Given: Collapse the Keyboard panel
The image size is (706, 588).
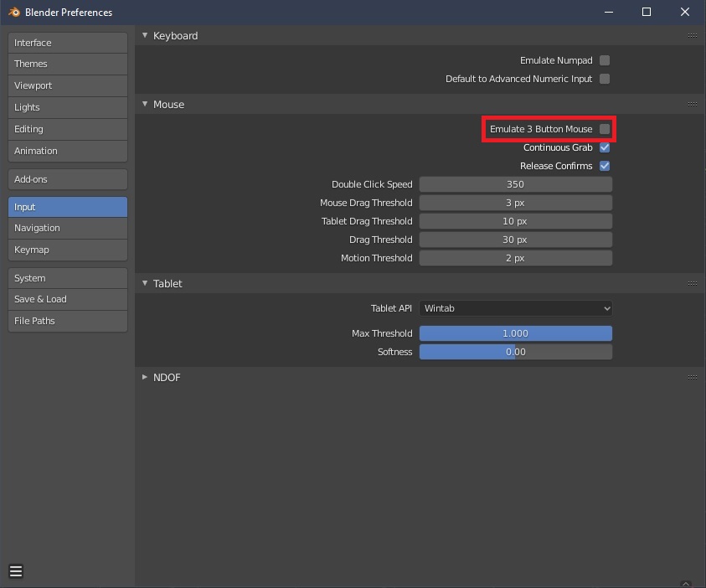Looking at the screenshot, I should coord(145,35).
